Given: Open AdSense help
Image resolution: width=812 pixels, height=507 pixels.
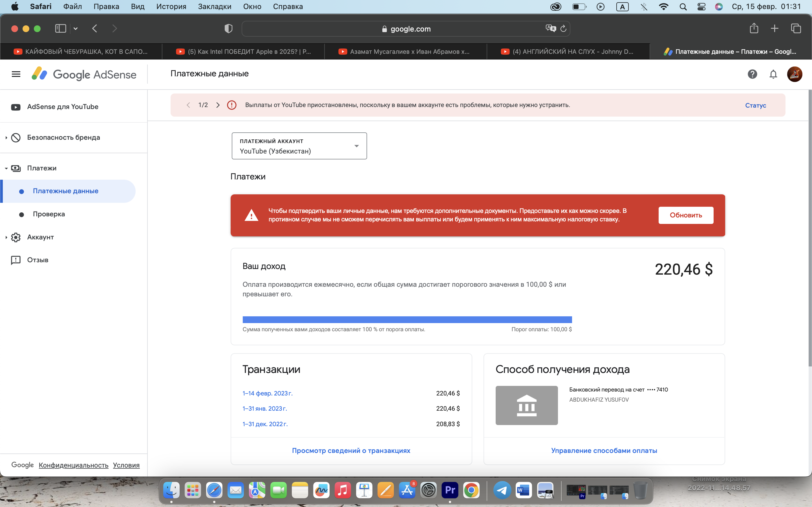Looking at the screenshot, I should [752, 74].
